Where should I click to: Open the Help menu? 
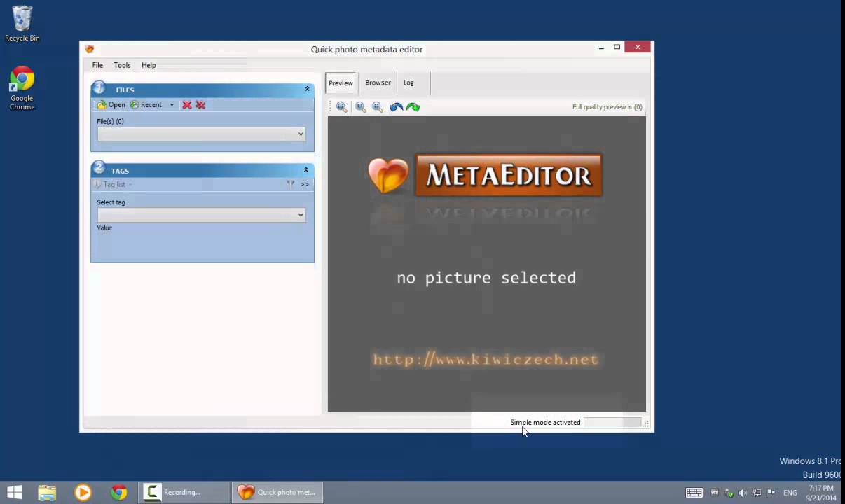[149, 65]
